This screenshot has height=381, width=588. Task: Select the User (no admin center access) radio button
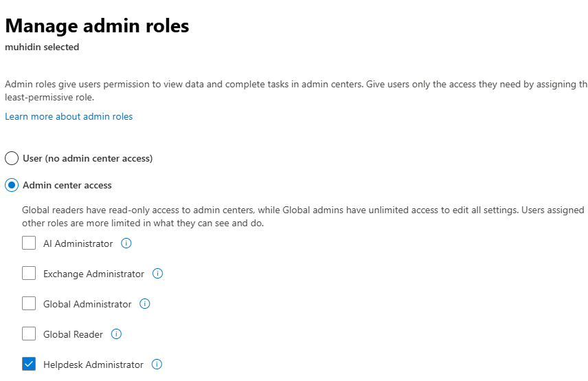click(x=12, y=158)
